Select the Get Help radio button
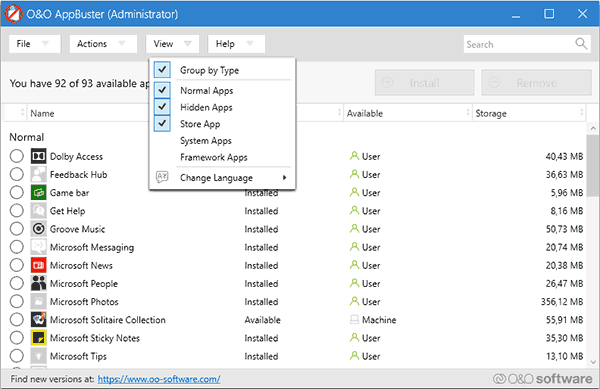 click(x=16, y=211)
